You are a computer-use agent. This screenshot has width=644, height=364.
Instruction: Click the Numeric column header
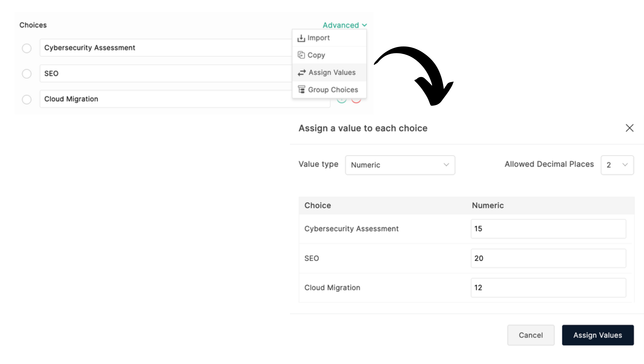(x=488, y=205)
